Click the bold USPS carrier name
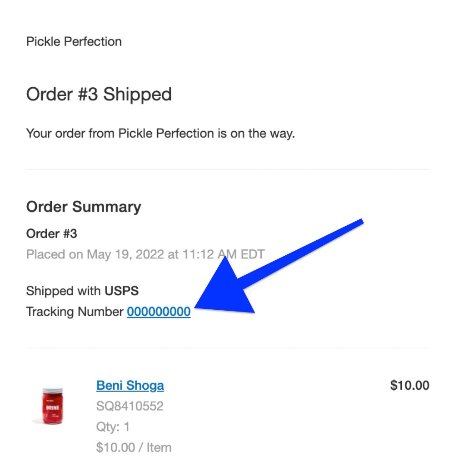 [122, 291]
